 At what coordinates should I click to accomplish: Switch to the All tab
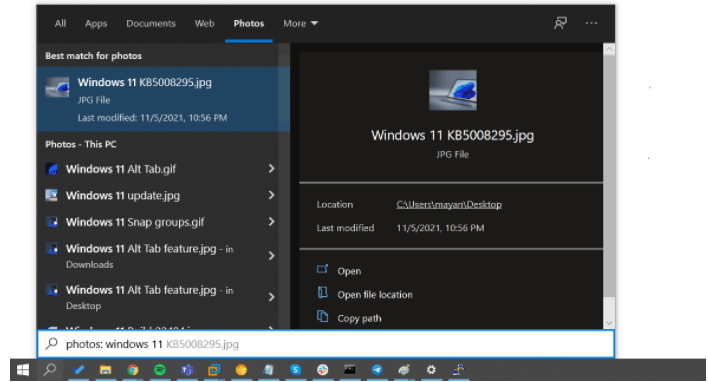click(60, 23)
